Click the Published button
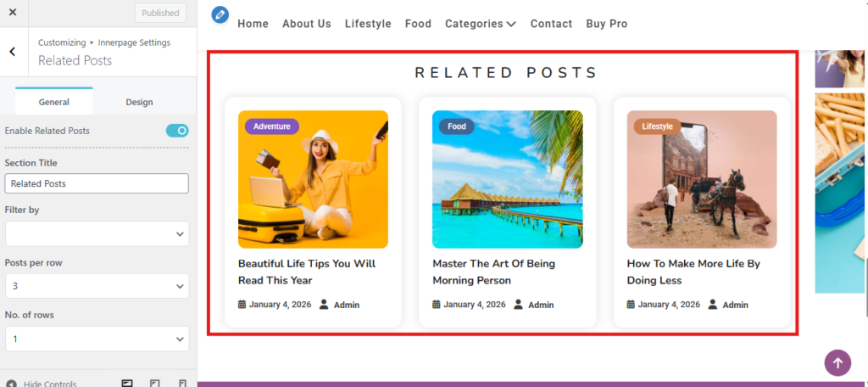The width and height of the screenshot is (868, 387). click(x=160, y=13)
